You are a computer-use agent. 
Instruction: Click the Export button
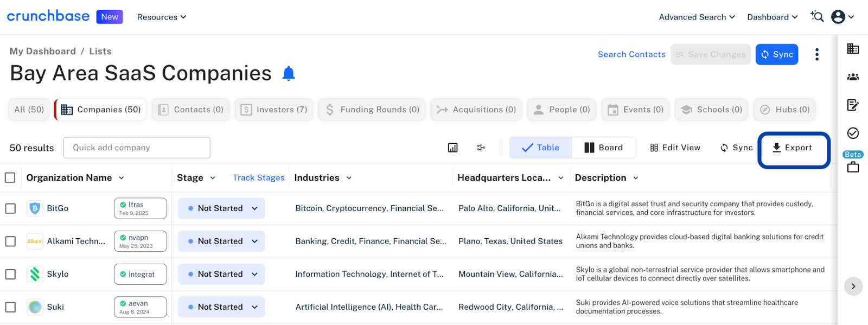tap(793, 148)
